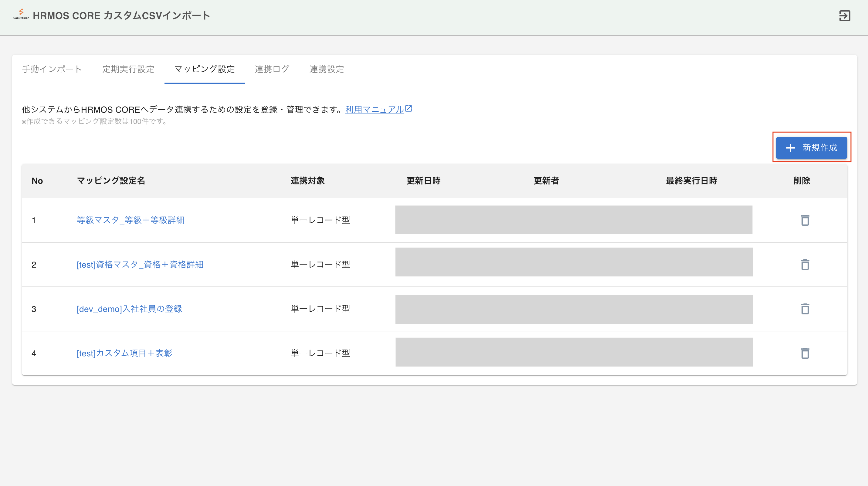This screenshot has width=868, height=486.
Task: Click trash icon for カスタム項目＋表彰 row
Action: [x=805, y=353]
